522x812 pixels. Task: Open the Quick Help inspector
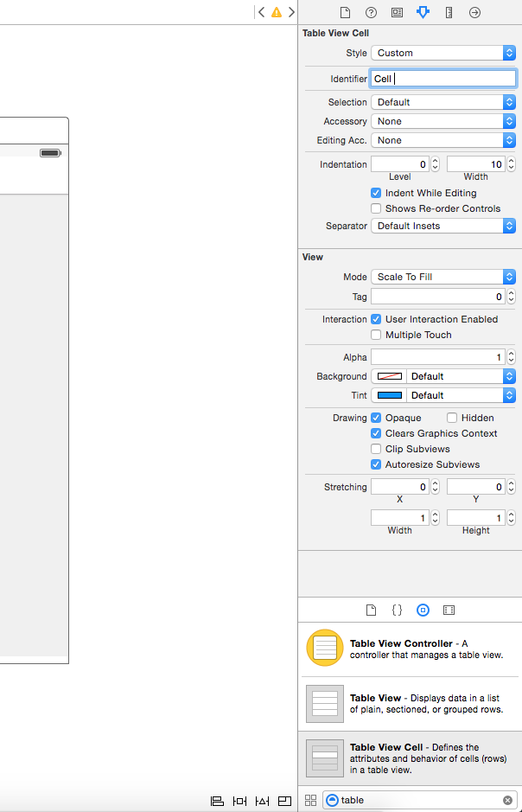371,13
